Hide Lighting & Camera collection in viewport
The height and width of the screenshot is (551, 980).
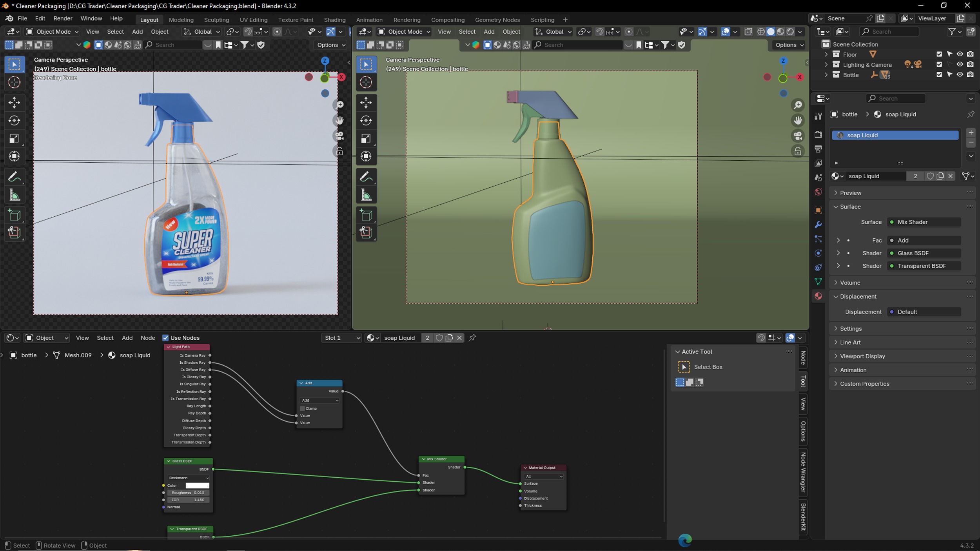point(960,64)
